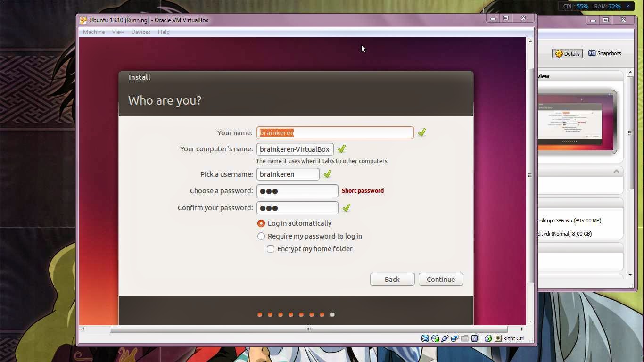The image size is (644, 362).
Task: Click the RAM: 72% readout
Action: pyautogui.click(x=607, y=6)
